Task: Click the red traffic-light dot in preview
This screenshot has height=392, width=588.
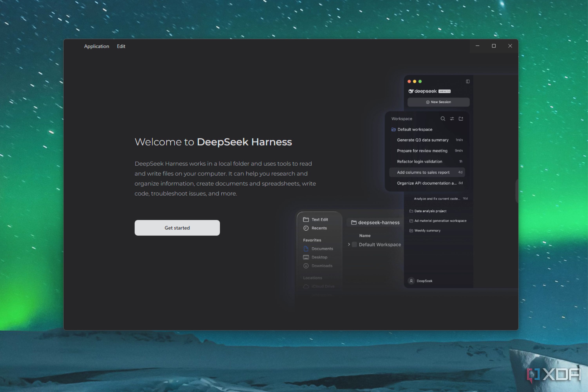Action: (409, 82)
